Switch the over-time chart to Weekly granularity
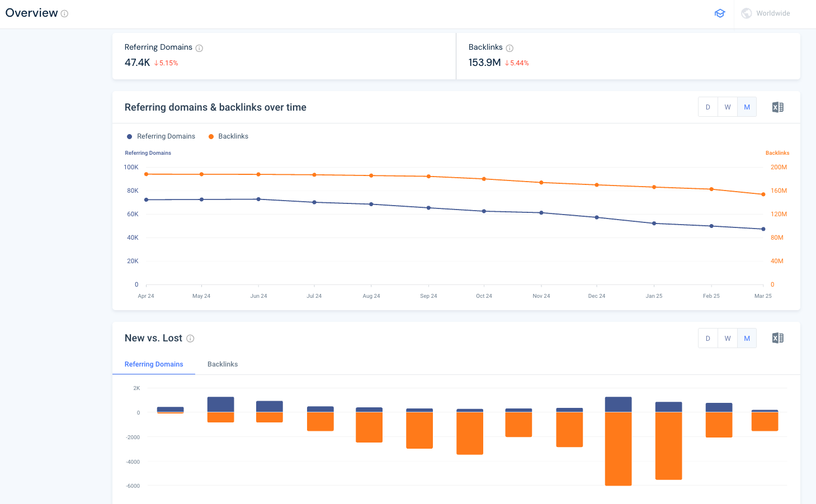This screenshot has width=816, height=504. (727, 107)
